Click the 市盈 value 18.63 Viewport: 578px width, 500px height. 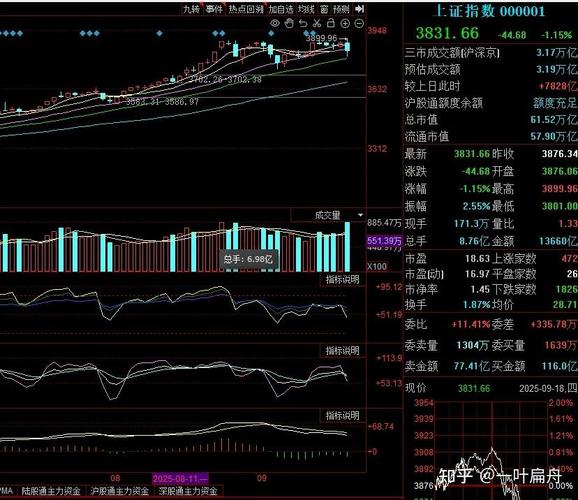click(x=477, y=258)
